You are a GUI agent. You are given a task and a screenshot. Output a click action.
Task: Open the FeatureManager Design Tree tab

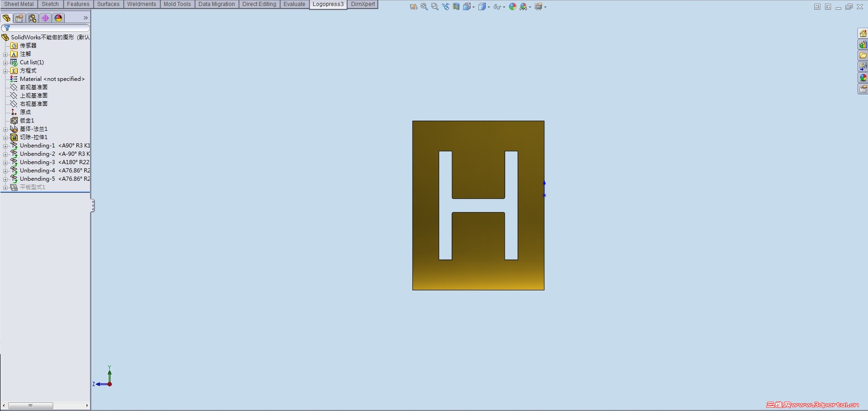[6, 18]
